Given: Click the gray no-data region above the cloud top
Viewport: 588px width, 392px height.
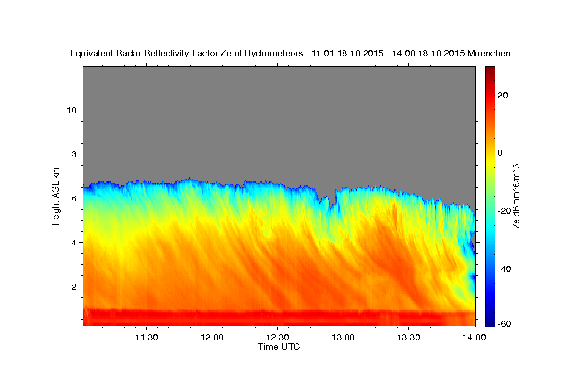Looking at the screenshot, I should point(279,122).
